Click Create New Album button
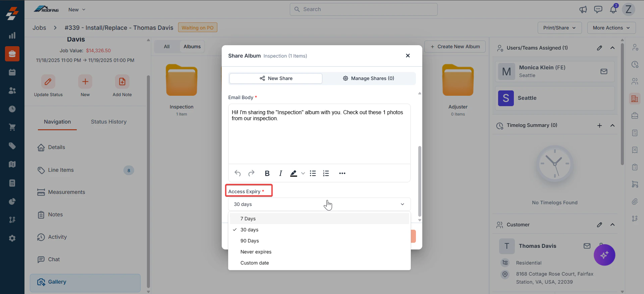The width and height of the screenshot is (644, 294). (x=455, y=47)
